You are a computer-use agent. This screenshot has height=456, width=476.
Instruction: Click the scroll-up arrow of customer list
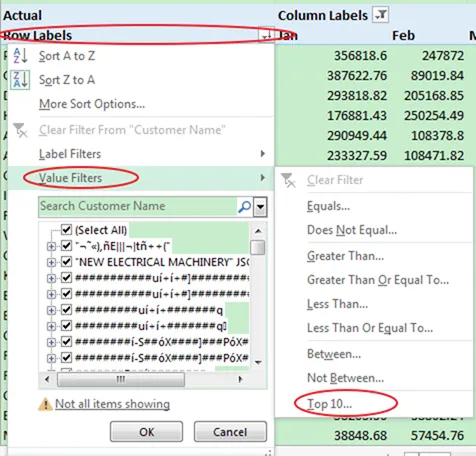click(x=258, y=231)
